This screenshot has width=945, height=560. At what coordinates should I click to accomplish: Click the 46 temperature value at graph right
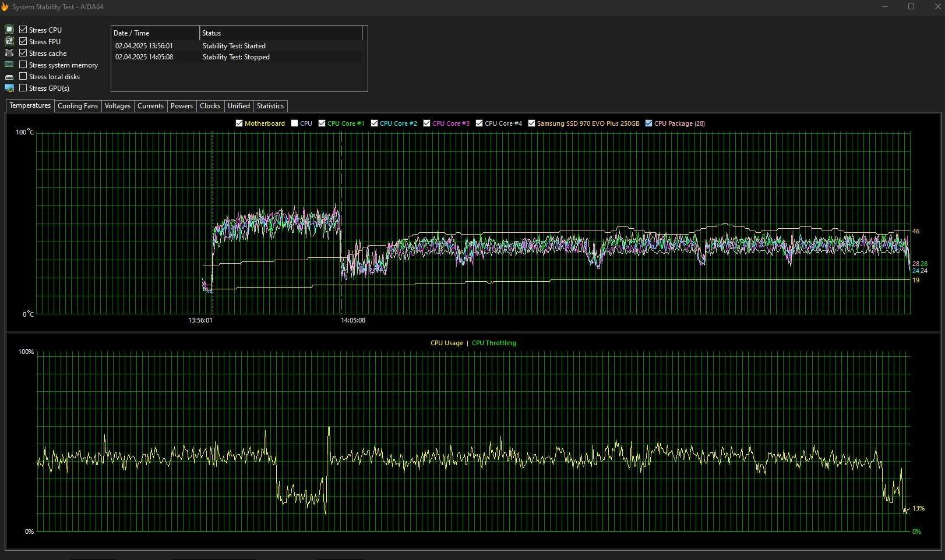916,231
